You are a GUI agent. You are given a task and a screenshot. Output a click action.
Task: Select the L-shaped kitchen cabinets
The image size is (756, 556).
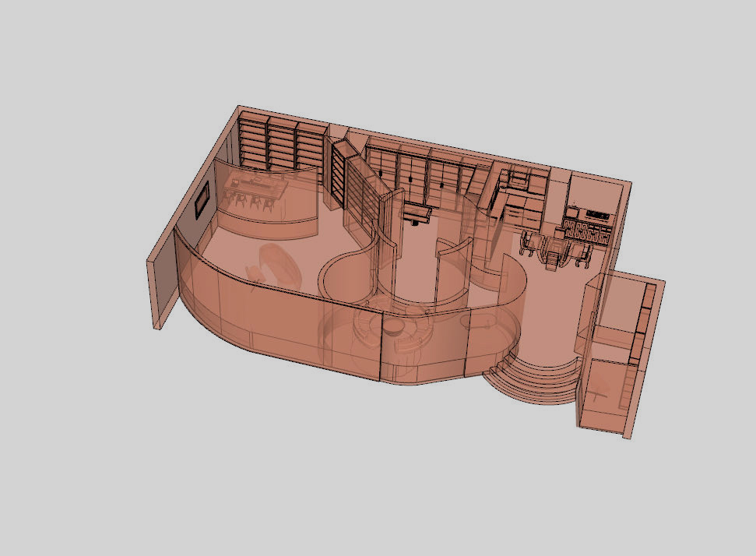[515, 193]
